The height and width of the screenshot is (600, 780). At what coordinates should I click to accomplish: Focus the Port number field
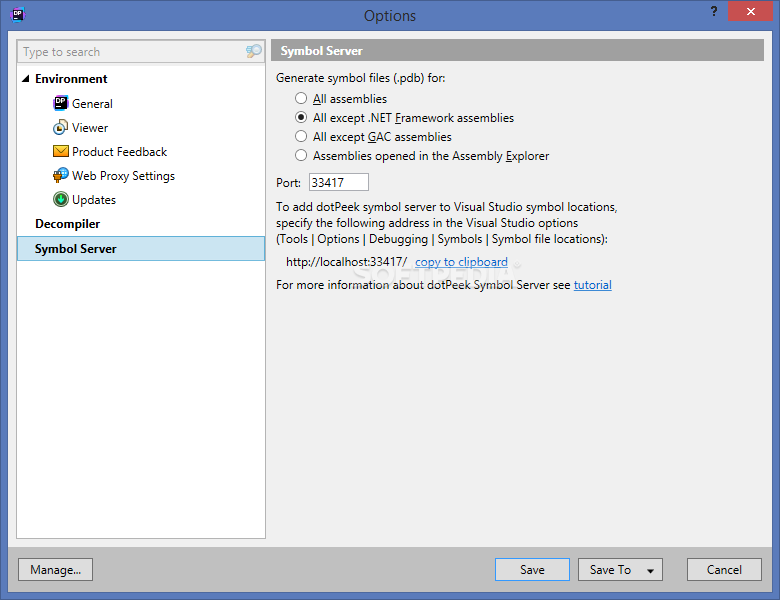click(339, 182)
